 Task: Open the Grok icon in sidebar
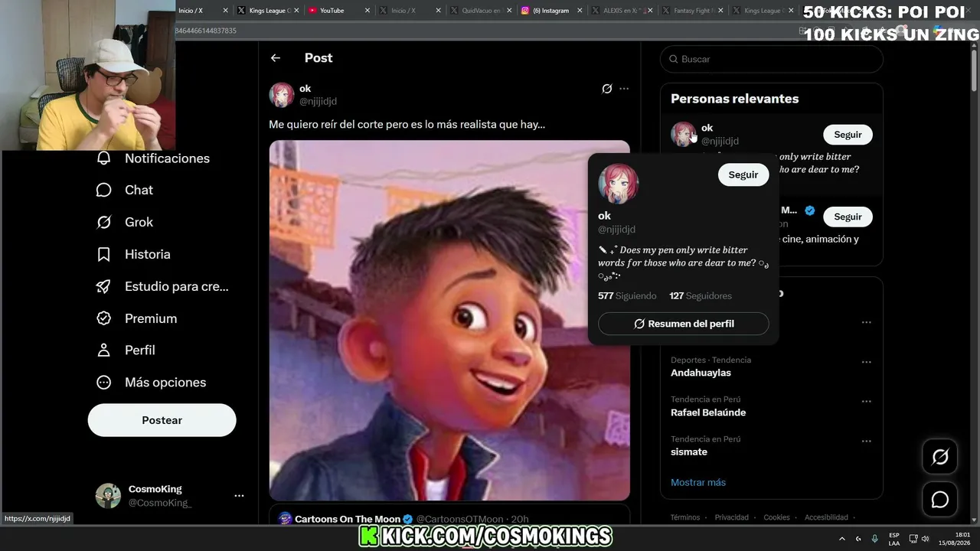(104, 222)
